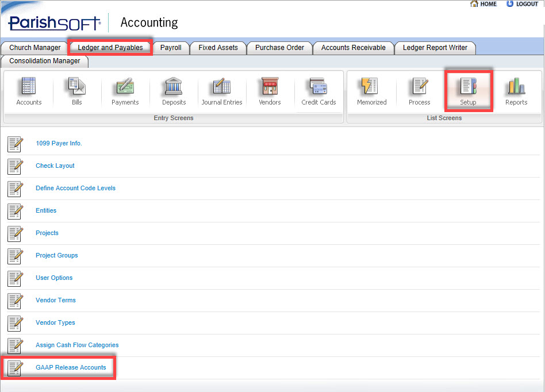This screenshot has height=392, width=545.
Task: Click the edit icon beside Project Groups
Action: (16, 256)
